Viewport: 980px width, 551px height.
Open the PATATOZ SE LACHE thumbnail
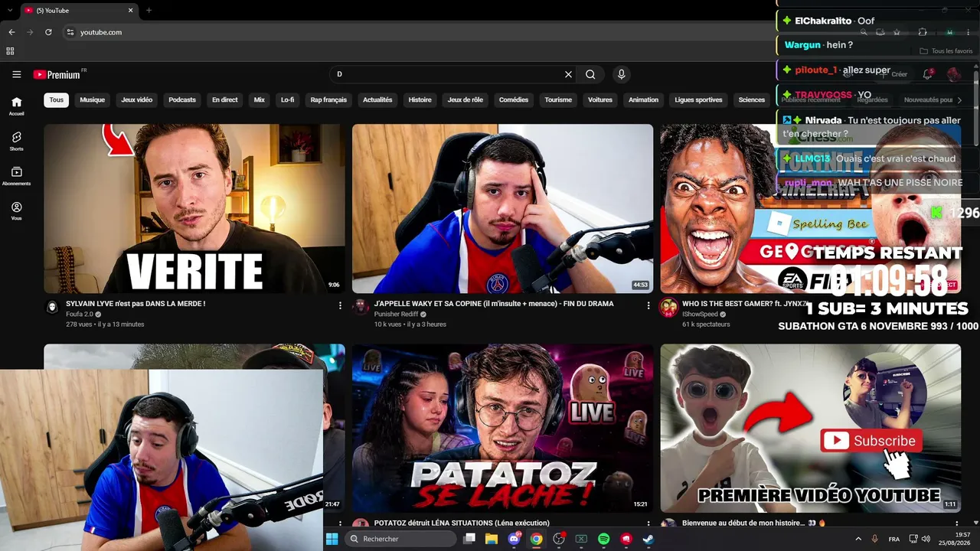pos(502,428)
